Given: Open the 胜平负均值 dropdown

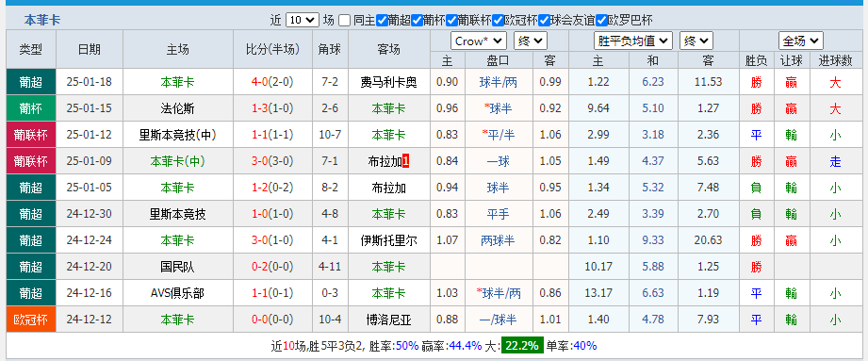Looking at the screenshot, I should coord(633,41).
